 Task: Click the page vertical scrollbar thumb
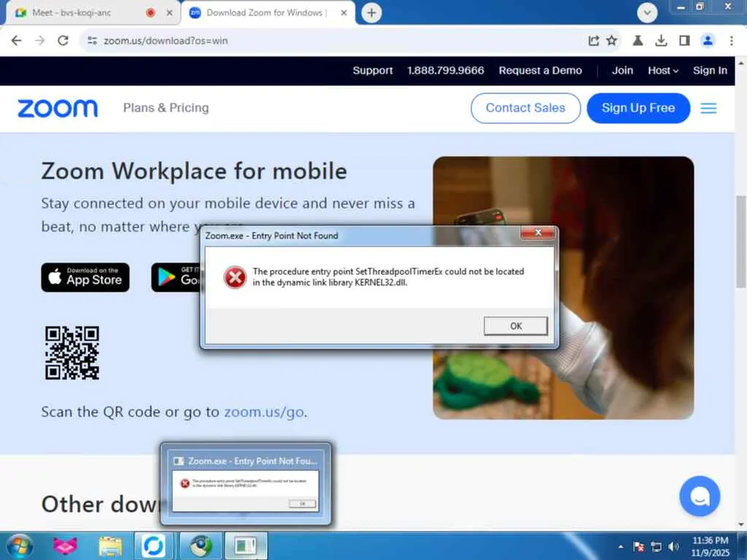tap(741, 241)
